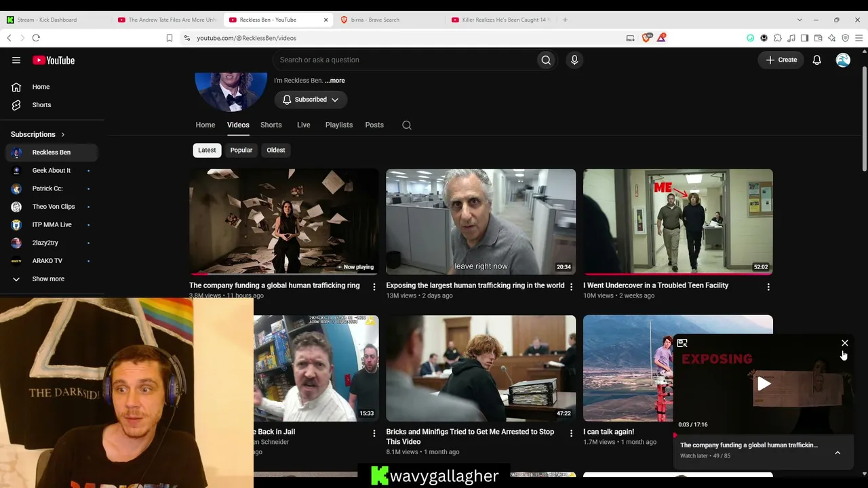Open more actions for "Back in Jail" video
868x488 pixels.
[374, 433]
